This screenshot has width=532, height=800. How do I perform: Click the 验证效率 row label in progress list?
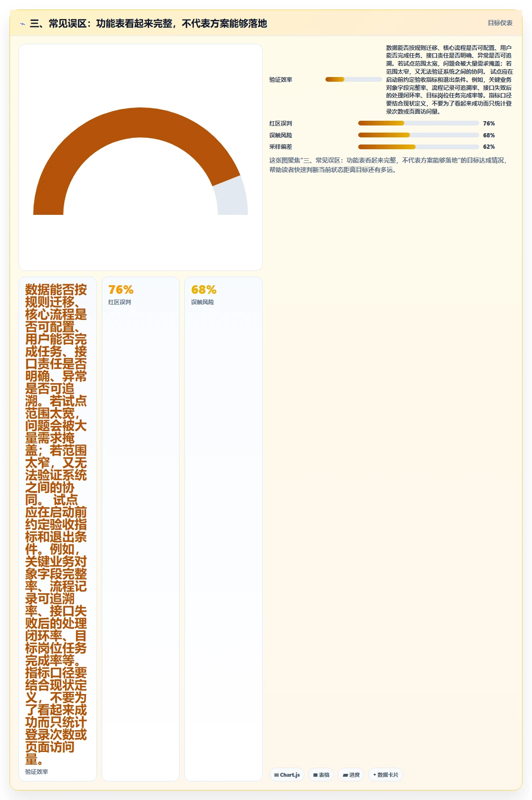pos(281,79)
